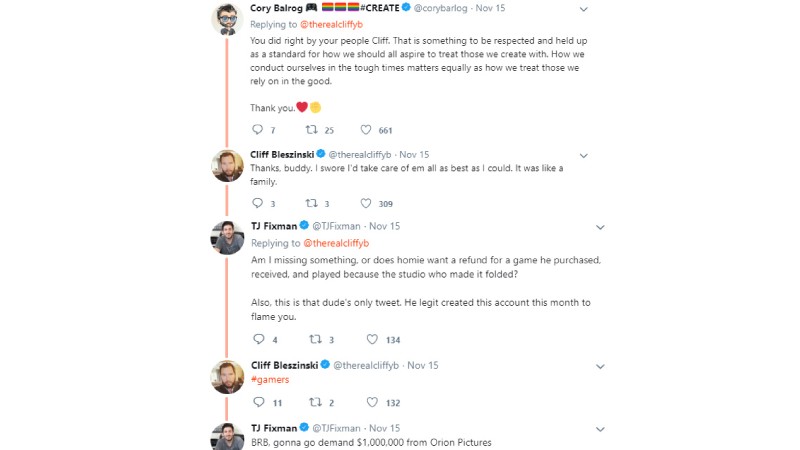Like Cliff's tweet with 309 likes
Screen dimensions: 800x450
point(366,203)
